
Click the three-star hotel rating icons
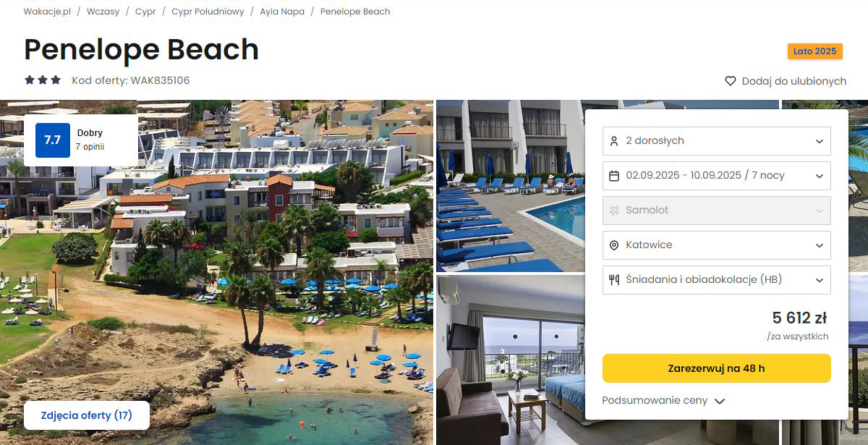click(x=43, y=80)
